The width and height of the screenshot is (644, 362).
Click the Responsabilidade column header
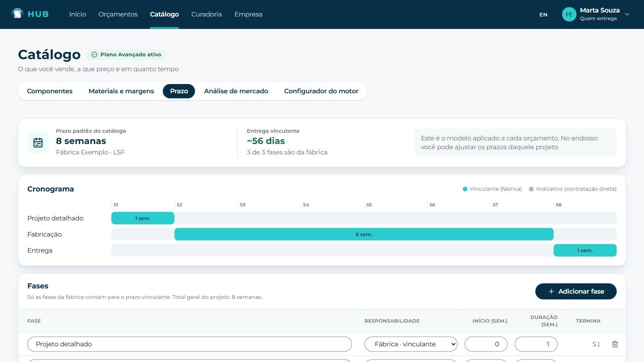coord(392,321)
